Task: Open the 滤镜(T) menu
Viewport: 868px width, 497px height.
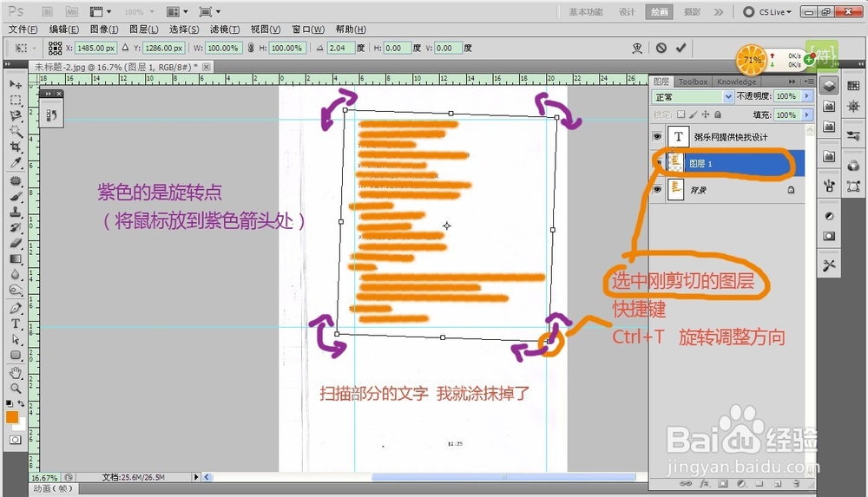Action: point(225,29)
